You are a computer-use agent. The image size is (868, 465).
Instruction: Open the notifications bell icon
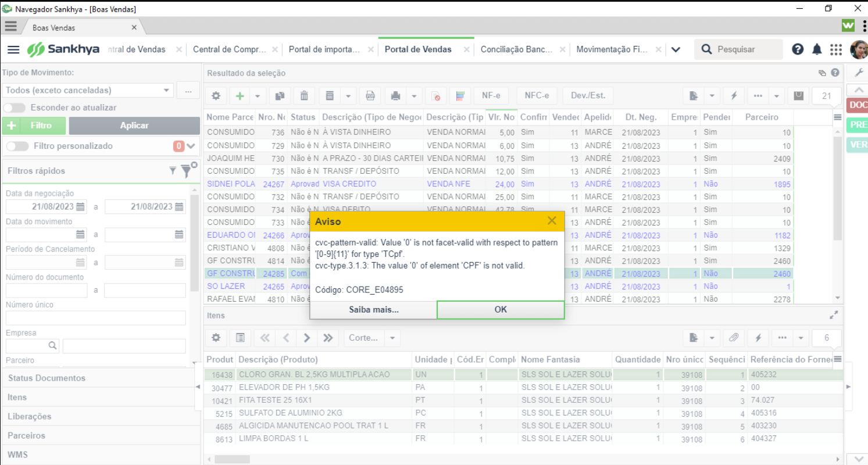(817, 49)
